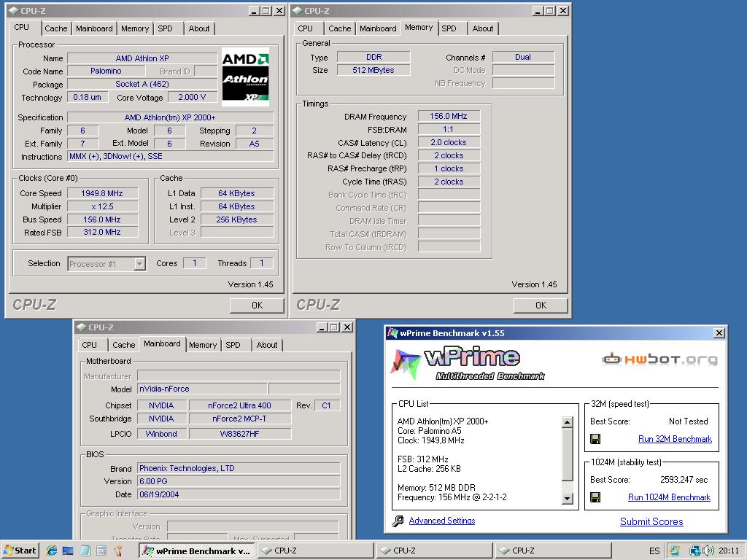747x560 pixels.
Task: Click the save icon beside Run 32M Benchmark
Action: point(595,439)
